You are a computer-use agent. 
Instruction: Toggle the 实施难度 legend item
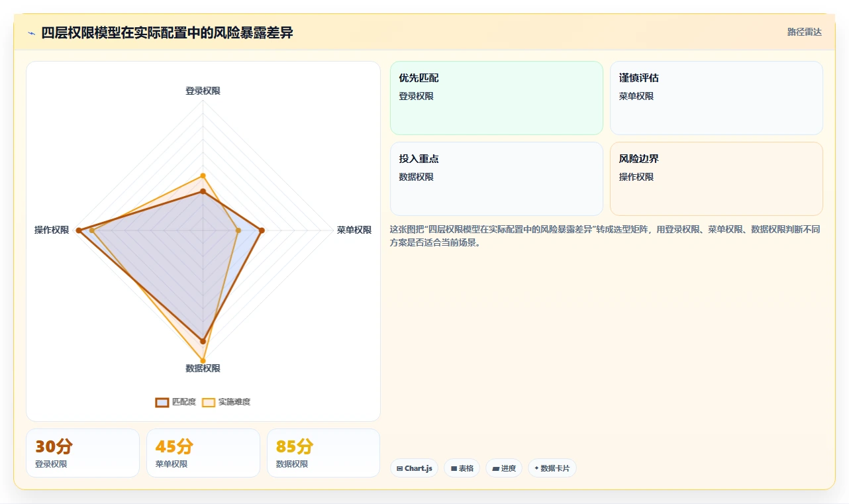226,402
